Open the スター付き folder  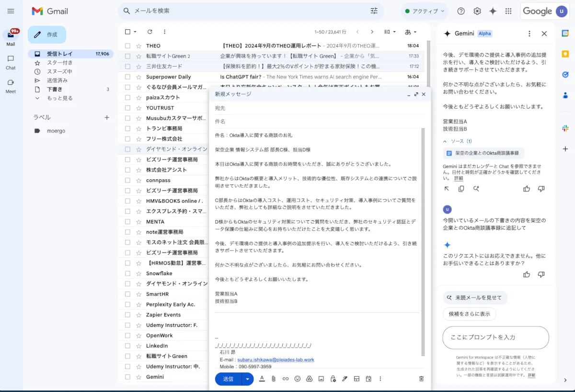[59, 63]
